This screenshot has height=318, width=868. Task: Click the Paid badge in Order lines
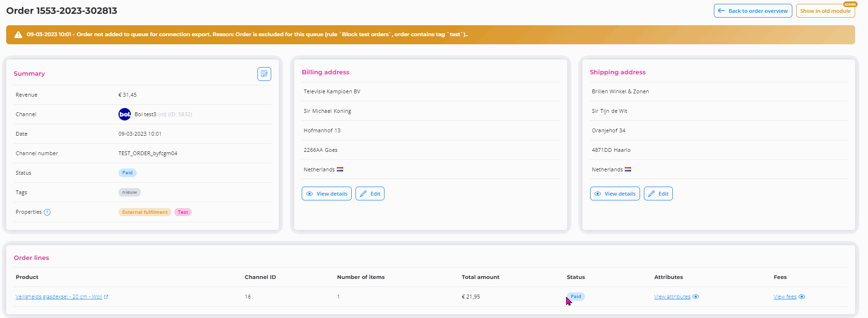coord(576,297)
